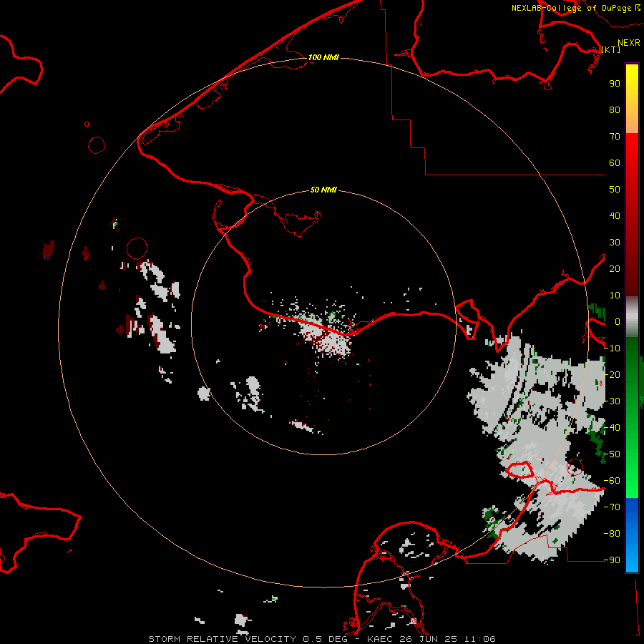
Task: Click the 70 value on the velocity scale
Action: [615, 137]
